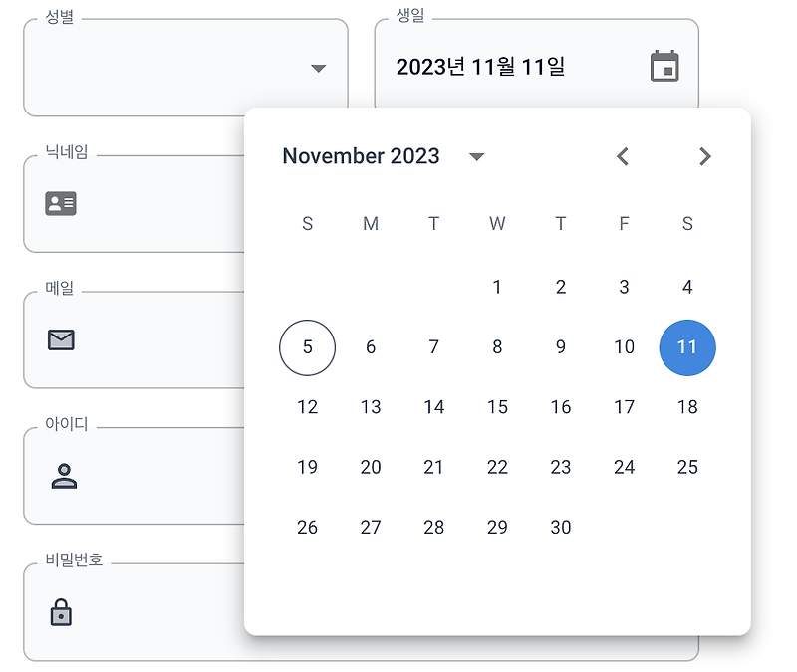The height and width of the screenshot is (672, 797).
Task: Open the calendar icon in 생일 field
Action: point(664,66)
